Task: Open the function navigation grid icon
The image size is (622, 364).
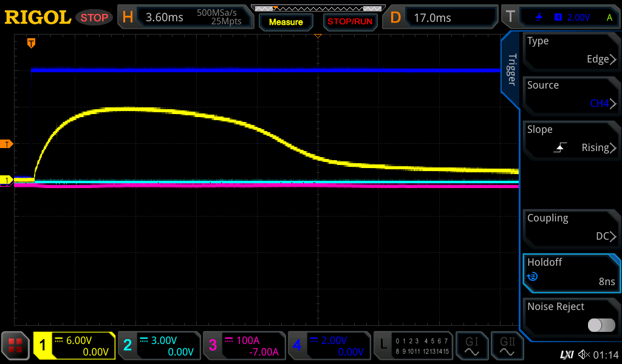Action: [16, 346]
